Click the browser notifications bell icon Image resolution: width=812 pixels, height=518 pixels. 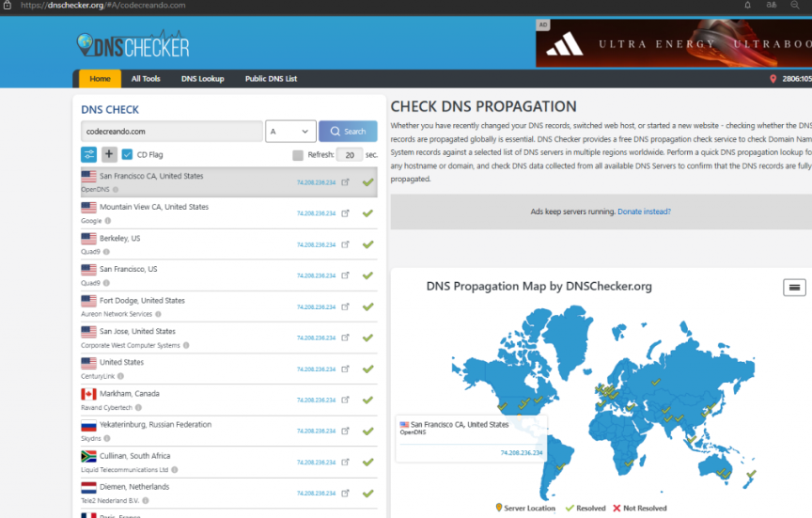[747, 5]
